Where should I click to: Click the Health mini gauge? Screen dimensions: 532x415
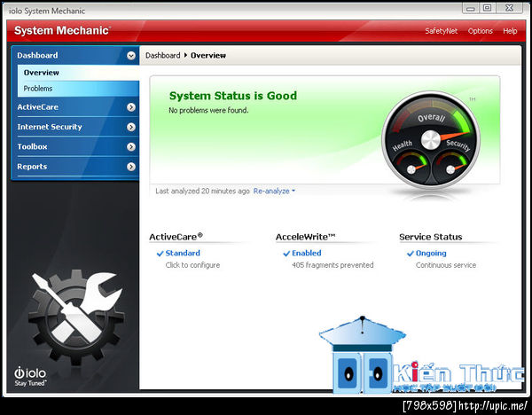[x=411, y=166]
